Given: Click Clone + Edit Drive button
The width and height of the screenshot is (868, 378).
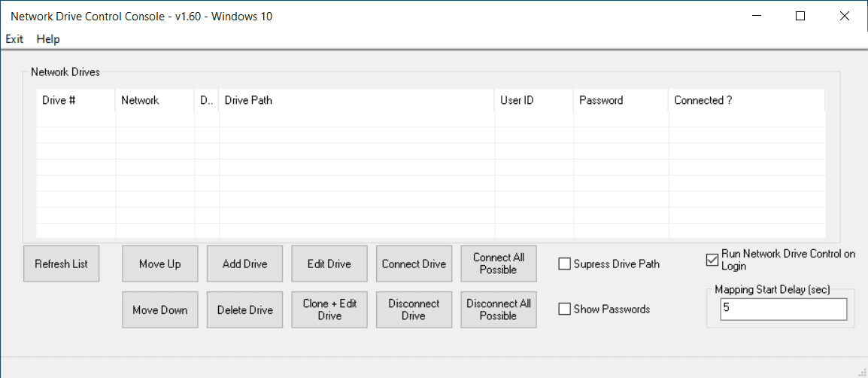Looking at the screenshot, I should 329,309.
